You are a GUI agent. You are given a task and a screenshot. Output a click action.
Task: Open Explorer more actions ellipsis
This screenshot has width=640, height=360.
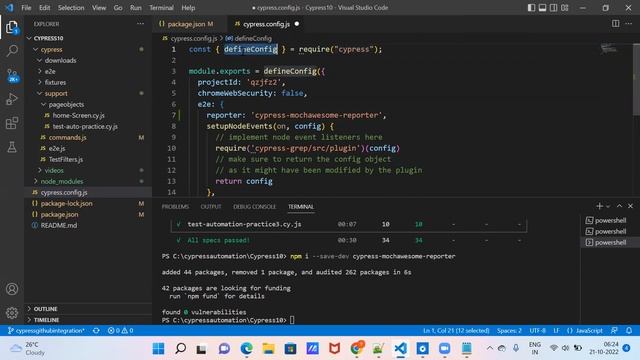point(140,24)
